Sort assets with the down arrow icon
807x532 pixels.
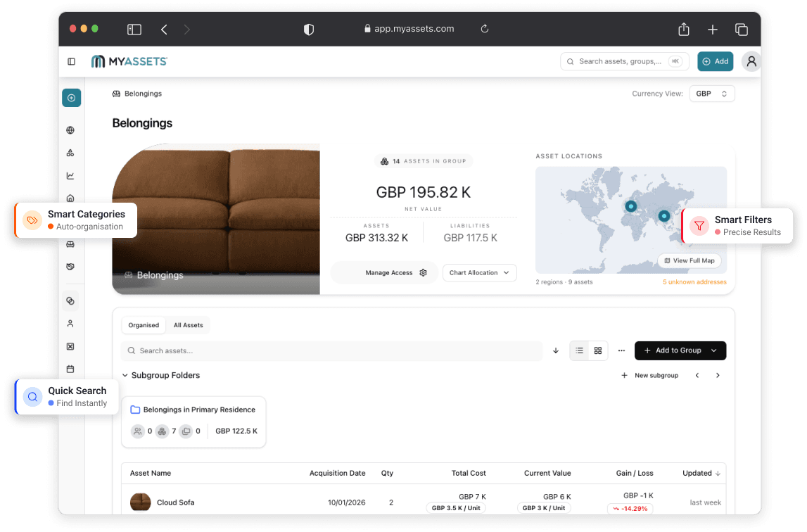(556, 350)
